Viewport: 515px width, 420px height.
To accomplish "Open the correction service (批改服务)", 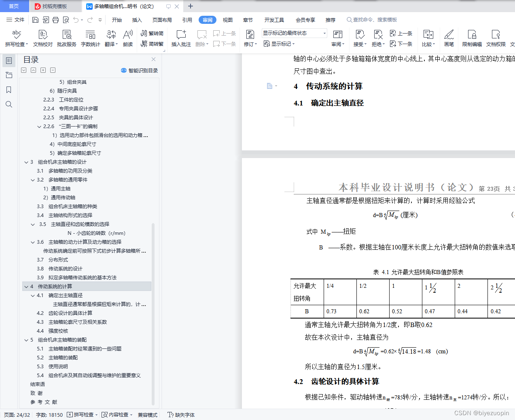I will pyautogui.click(x=67, y=38).
